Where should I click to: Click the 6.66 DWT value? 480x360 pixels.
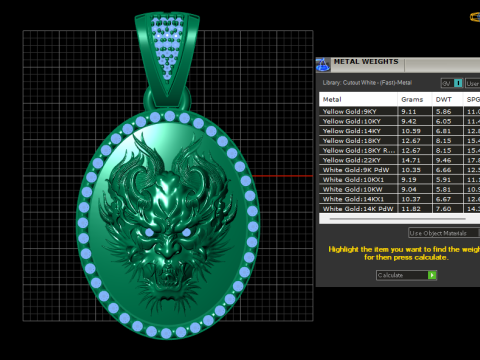click(x=444, y=170)
